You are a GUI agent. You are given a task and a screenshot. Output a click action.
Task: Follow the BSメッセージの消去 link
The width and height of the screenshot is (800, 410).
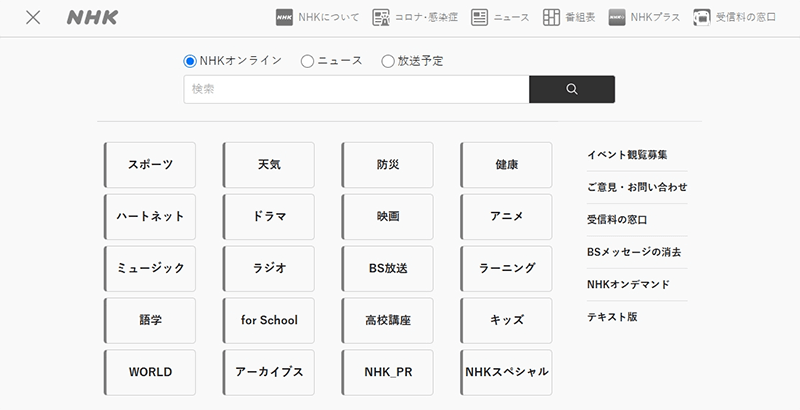click(634, 252)
